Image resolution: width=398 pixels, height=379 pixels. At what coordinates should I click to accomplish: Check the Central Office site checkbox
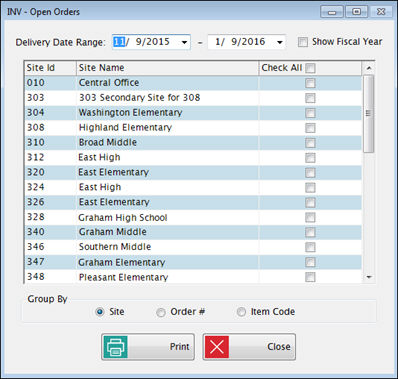point(310,83)
